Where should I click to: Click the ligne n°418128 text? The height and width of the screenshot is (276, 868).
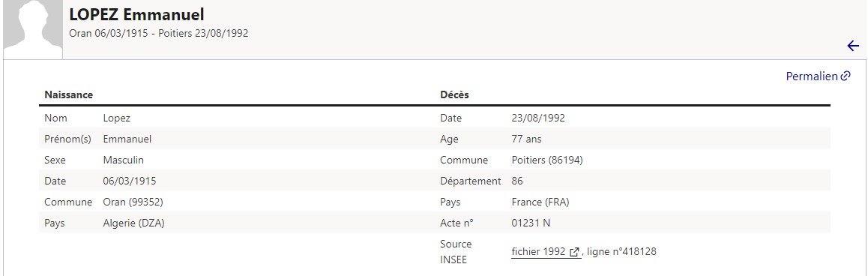pos(621,251)
